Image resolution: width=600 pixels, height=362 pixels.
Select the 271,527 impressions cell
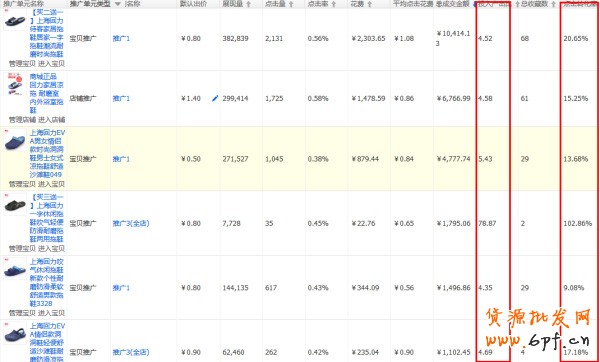(x=235, y=159)
